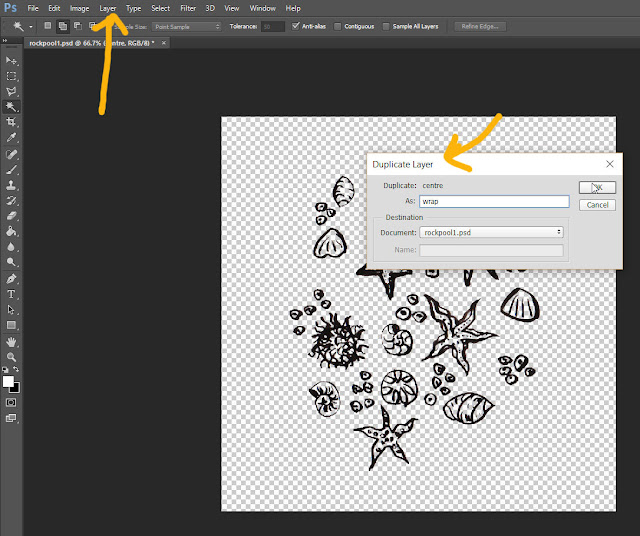Viewport: 640px width, 536px height.
Task: Select the Horizontal Type tool
Action: tap(11, 294)
